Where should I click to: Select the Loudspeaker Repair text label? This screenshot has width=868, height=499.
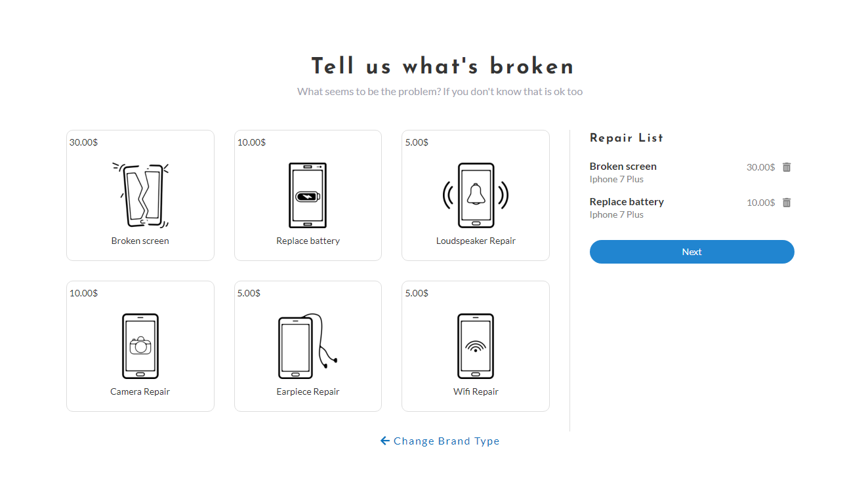(x=476, y=241)
